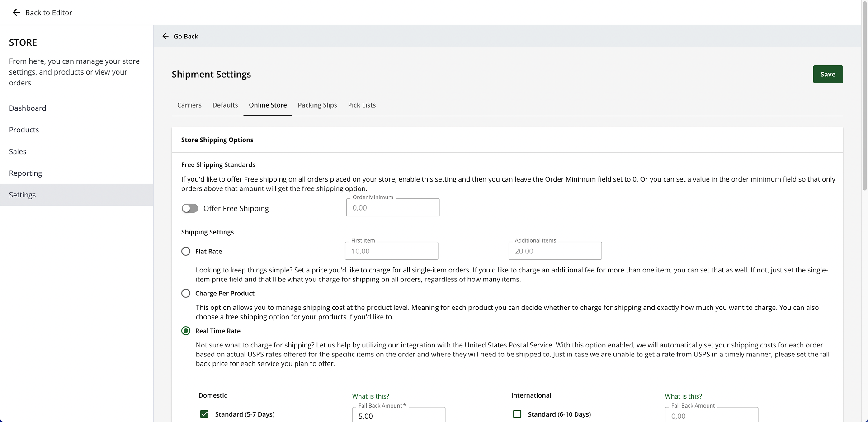Click the Domestic Fall Back Amount field

click(399, 415)
